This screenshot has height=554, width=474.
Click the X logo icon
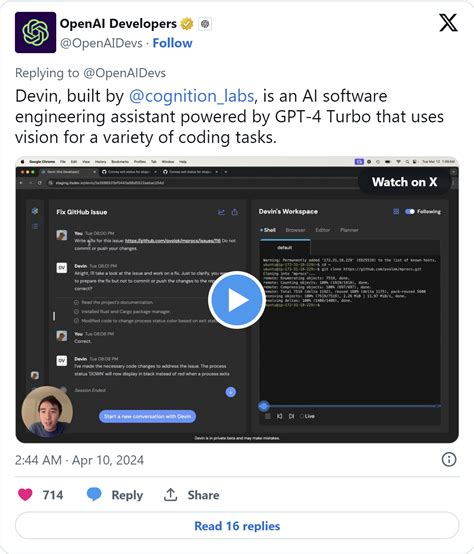click(x=448, y=23)
